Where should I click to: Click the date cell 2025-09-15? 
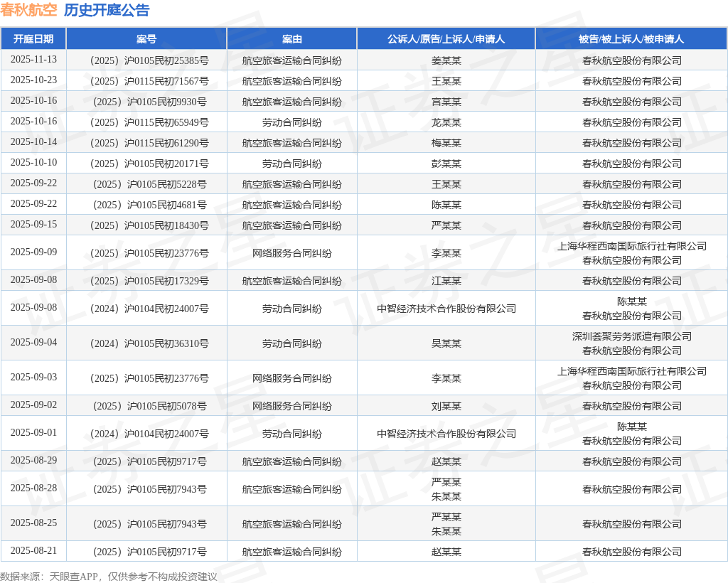33,224
